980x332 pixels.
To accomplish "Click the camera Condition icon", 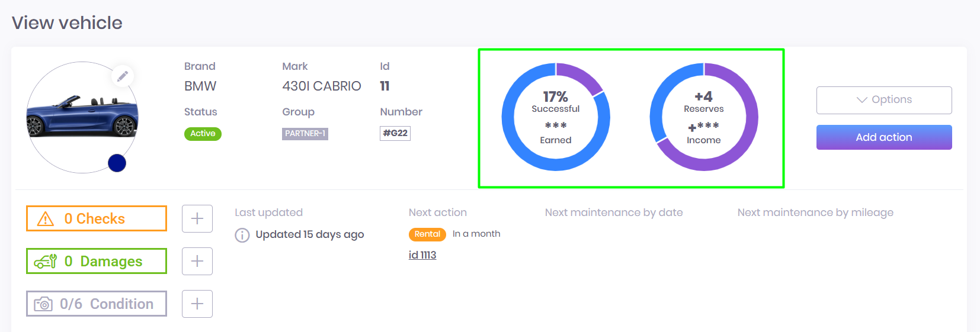I will point(43,304).
